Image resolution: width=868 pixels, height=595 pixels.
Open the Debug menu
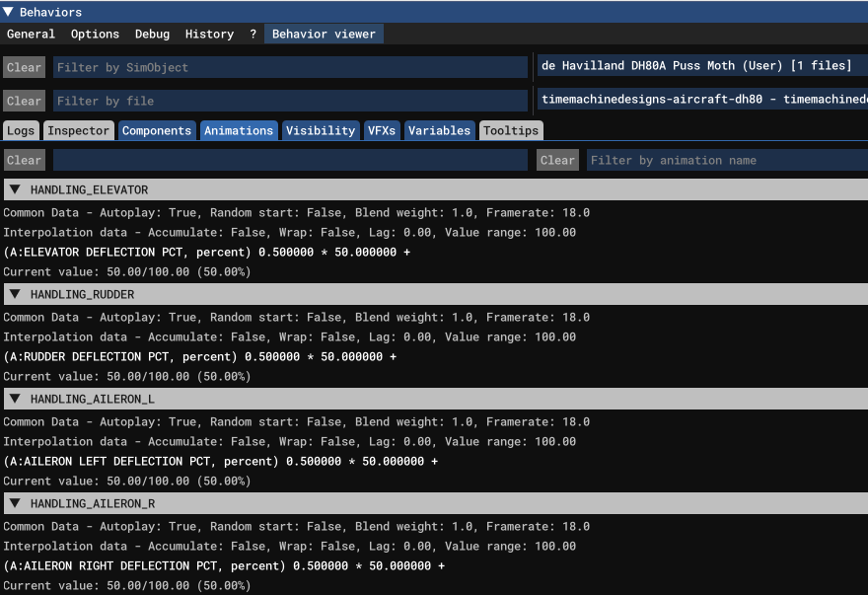click(x=152, y=34)
